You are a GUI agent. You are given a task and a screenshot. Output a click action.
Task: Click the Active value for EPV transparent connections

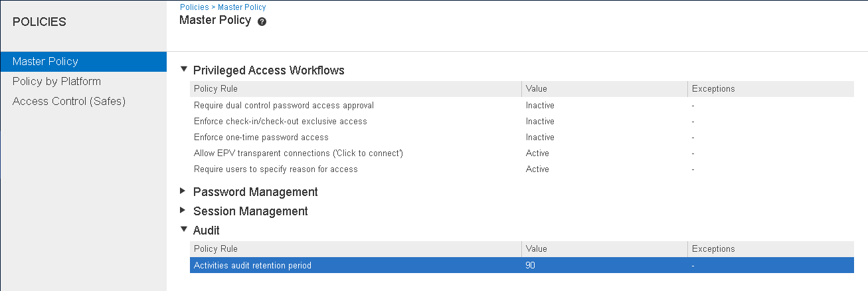[x=537, y=153]
